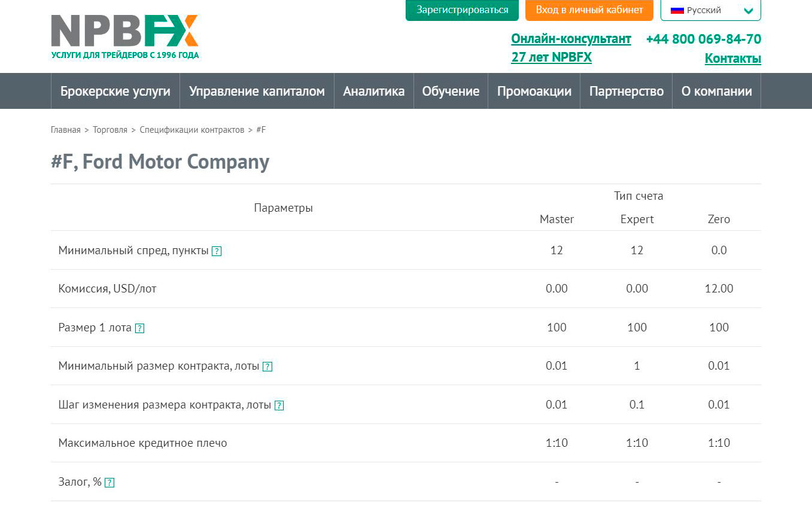Screen dimensions: 812x506
Task: Click the Expert column header
Action: [x=637, y=220]
